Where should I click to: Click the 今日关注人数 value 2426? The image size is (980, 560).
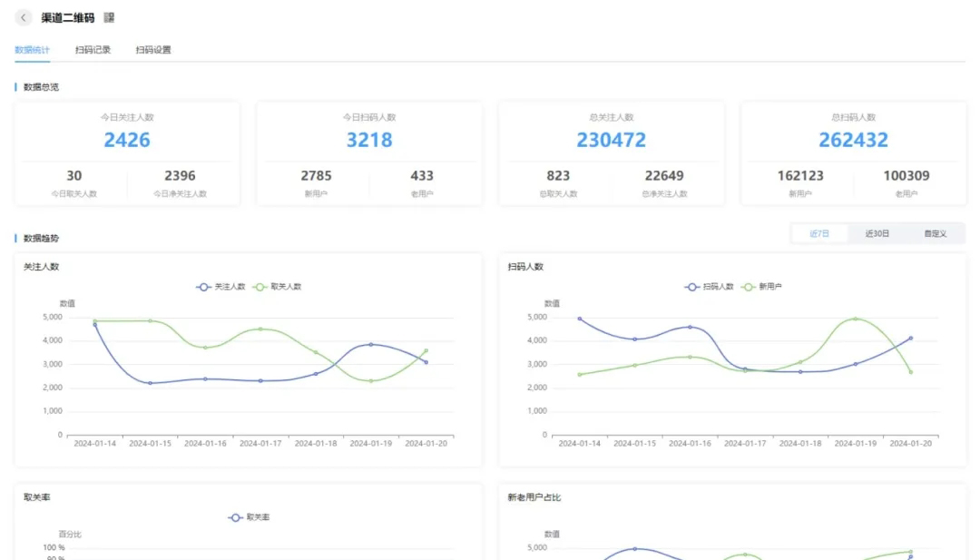127,140
